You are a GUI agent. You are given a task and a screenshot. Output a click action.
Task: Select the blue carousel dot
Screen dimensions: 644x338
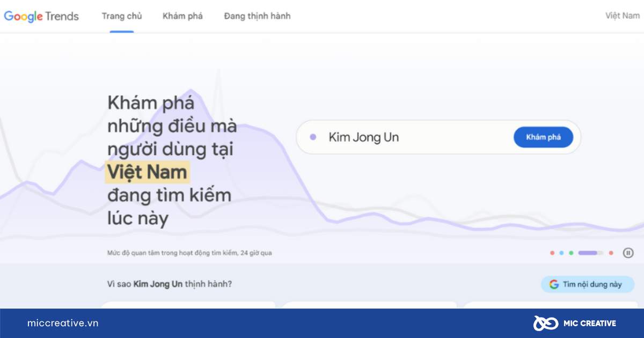[561, 253]
